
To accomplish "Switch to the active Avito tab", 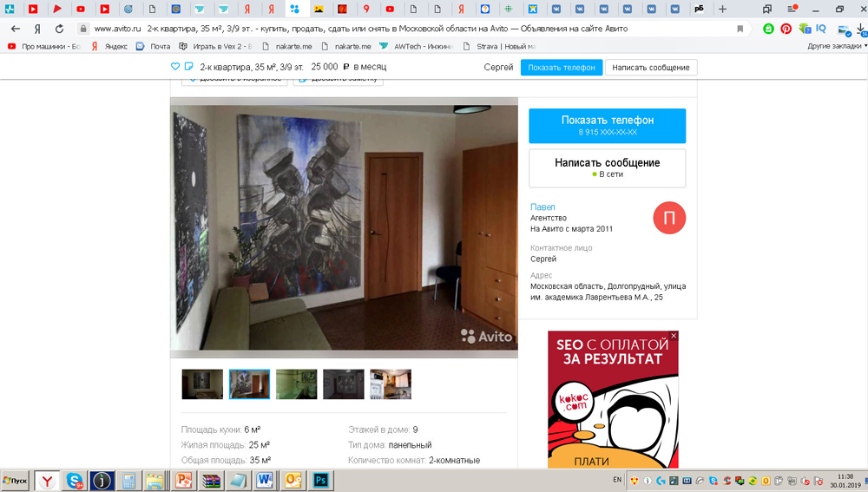I will point(294,9).
